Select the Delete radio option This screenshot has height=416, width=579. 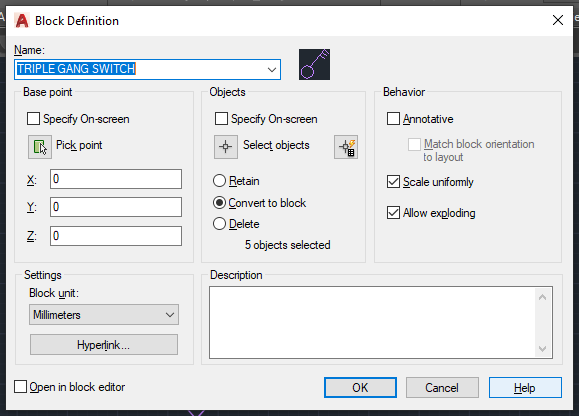(x=219, y=224)
